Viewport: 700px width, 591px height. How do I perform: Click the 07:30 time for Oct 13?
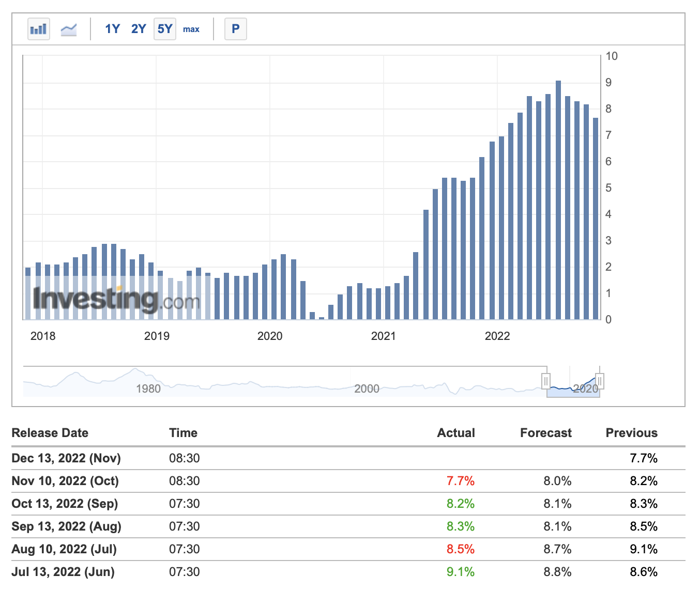coord(185,504)
